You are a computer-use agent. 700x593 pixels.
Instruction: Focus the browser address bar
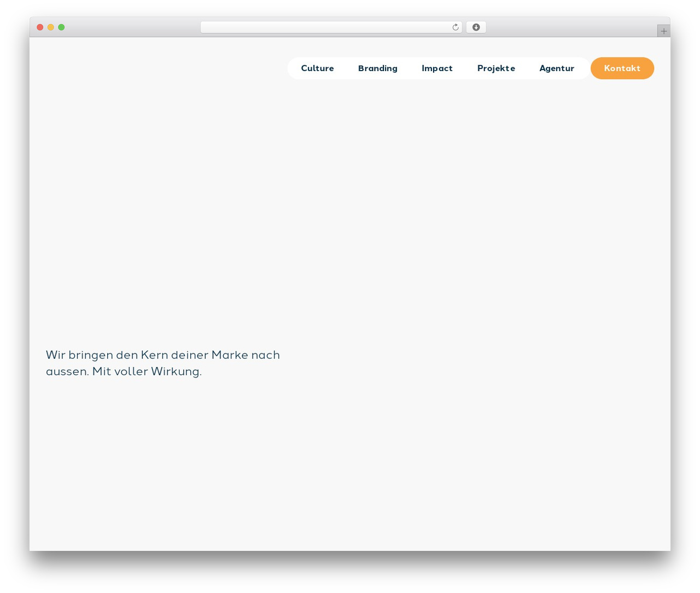tap(331, 27)
